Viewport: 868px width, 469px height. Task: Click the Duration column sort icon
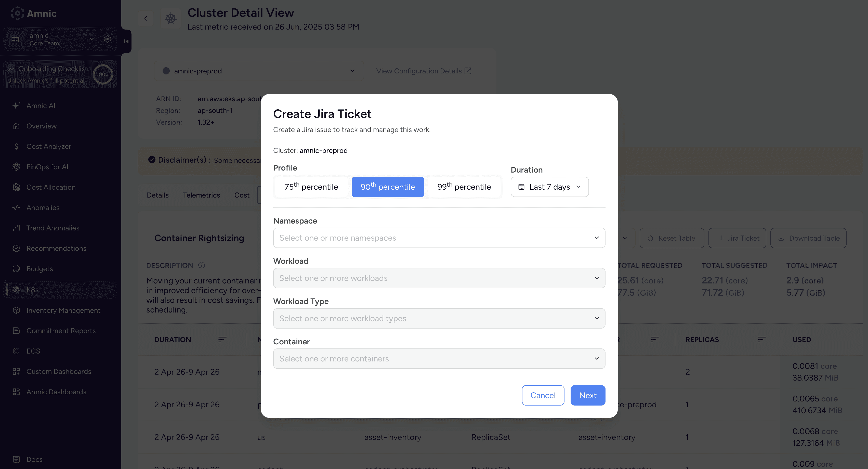click(x=222, y=339)
